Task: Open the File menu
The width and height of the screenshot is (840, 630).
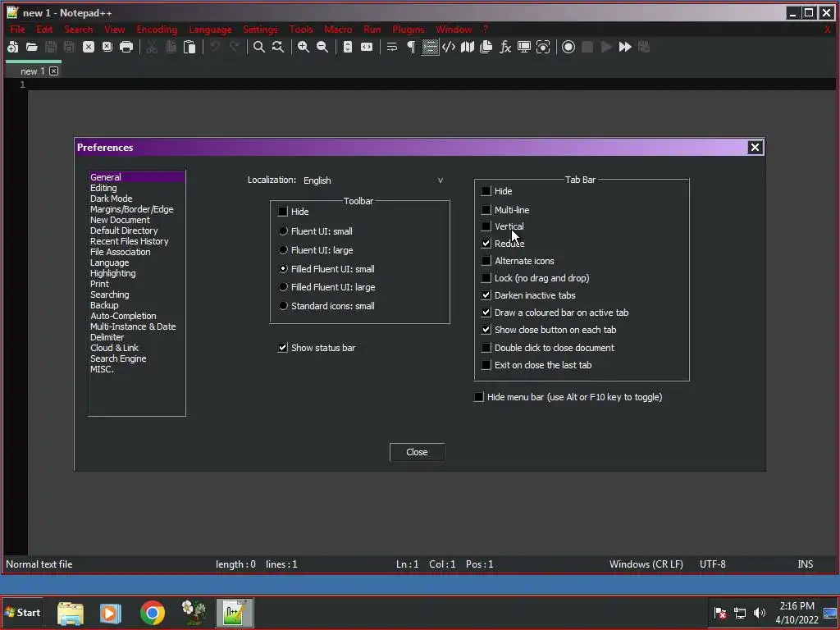Action: click(18, 30)
